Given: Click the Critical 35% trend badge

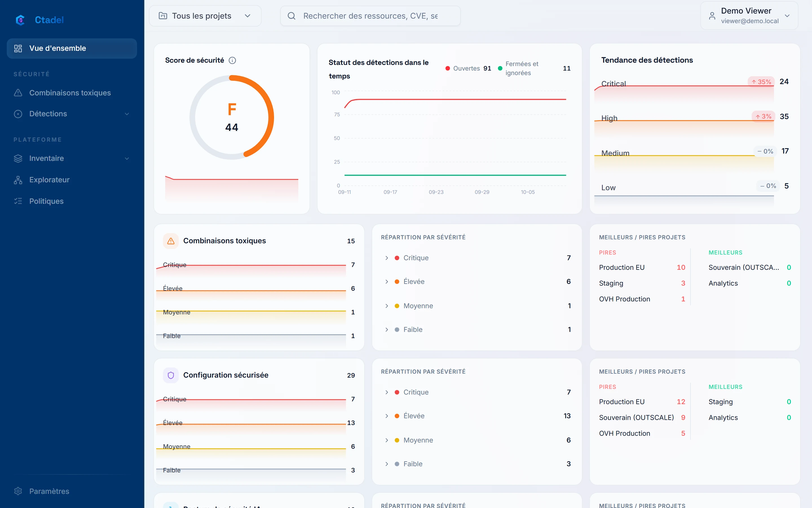Looking at the screenshot, I should coord(761,82).
